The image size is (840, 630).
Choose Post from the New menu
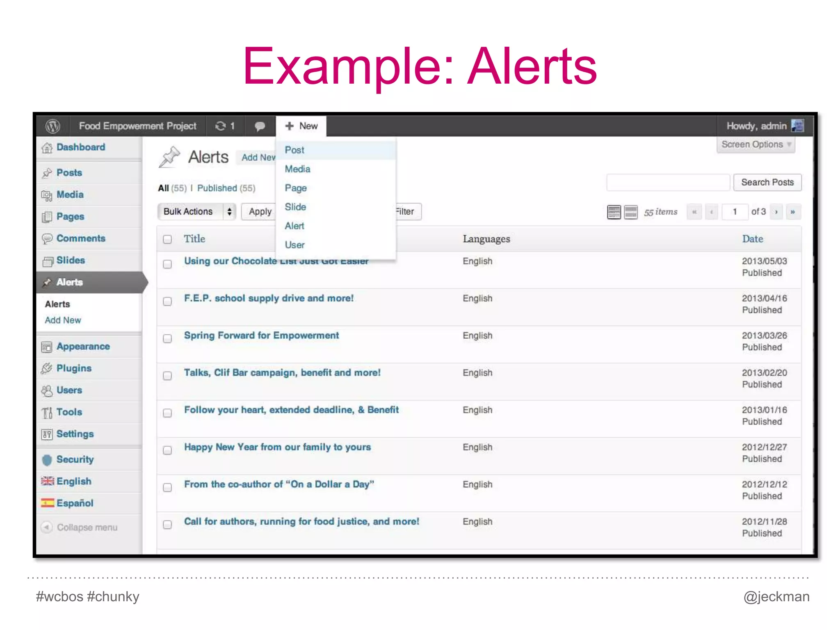coord(336,150)
